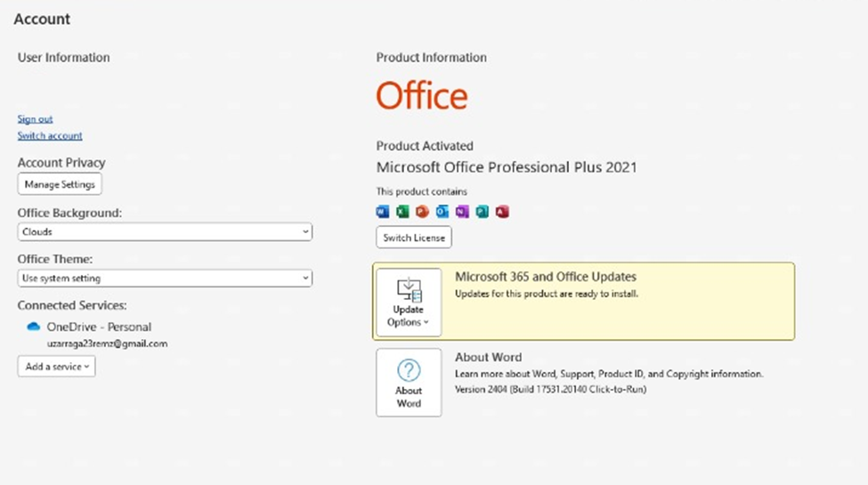Click the OneDrive cloud icon
This screenshot has height=485, width=868.
(x=34, y=327)
